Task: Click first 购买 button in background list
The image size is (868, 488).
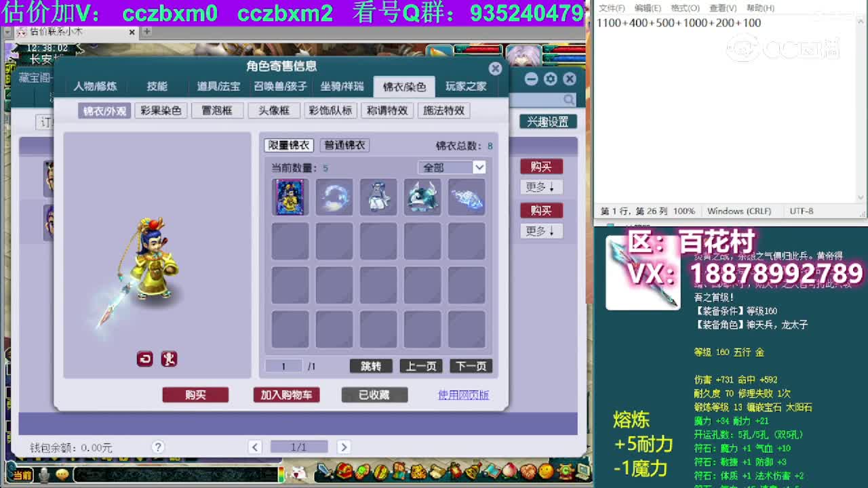Action: click(x=541, y=167)
